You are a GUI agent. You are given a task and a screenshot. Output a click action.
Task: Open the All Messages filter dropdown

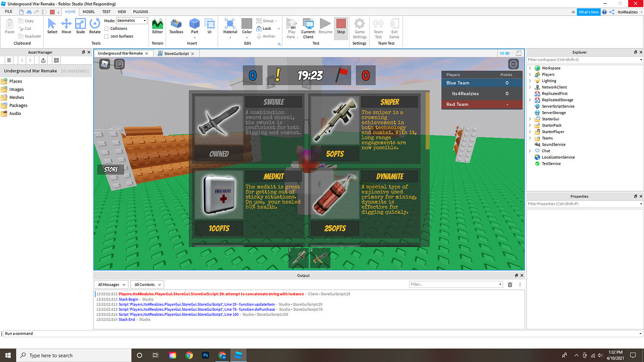click(x=111, y=284)
